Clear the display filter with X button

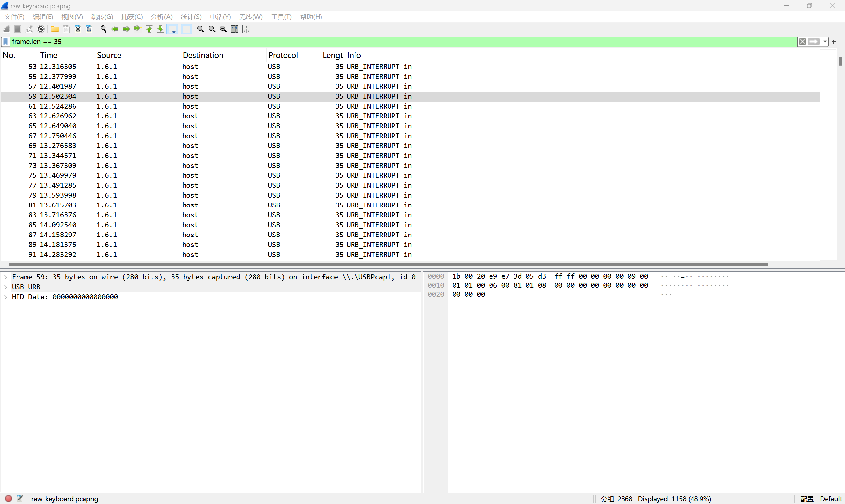click(x=802, y=42)
